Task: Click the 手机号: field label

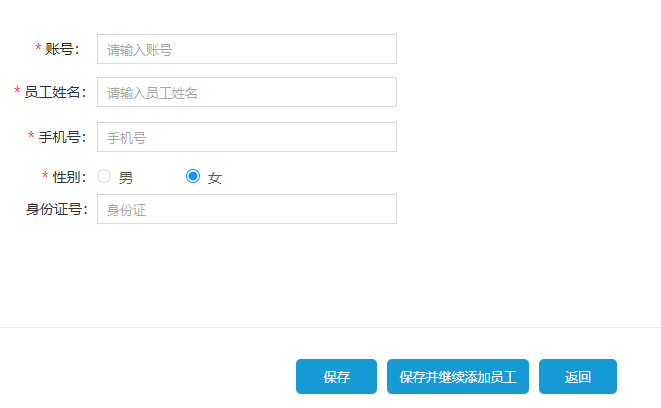Action: click(x=62, y=137)
